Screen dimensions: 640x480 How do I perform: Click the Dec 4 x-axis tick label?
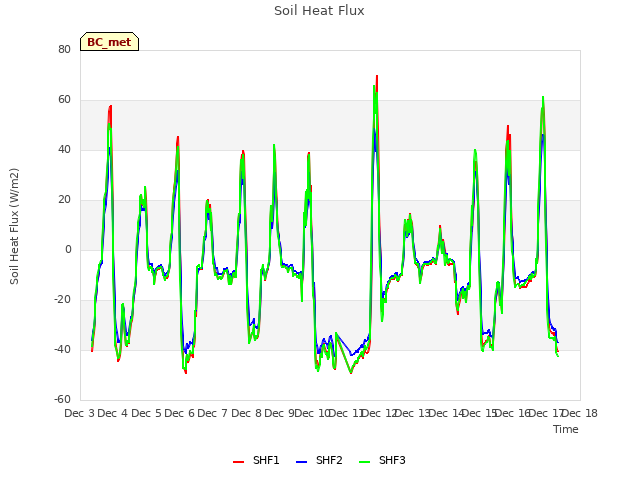click(113, 413)
